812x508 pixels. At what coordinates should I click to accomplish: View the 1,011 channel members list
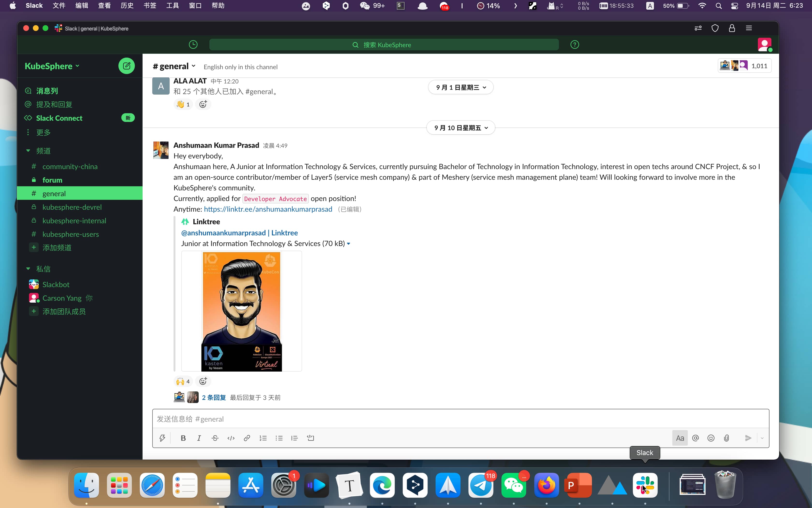click(x=745, y=66)
